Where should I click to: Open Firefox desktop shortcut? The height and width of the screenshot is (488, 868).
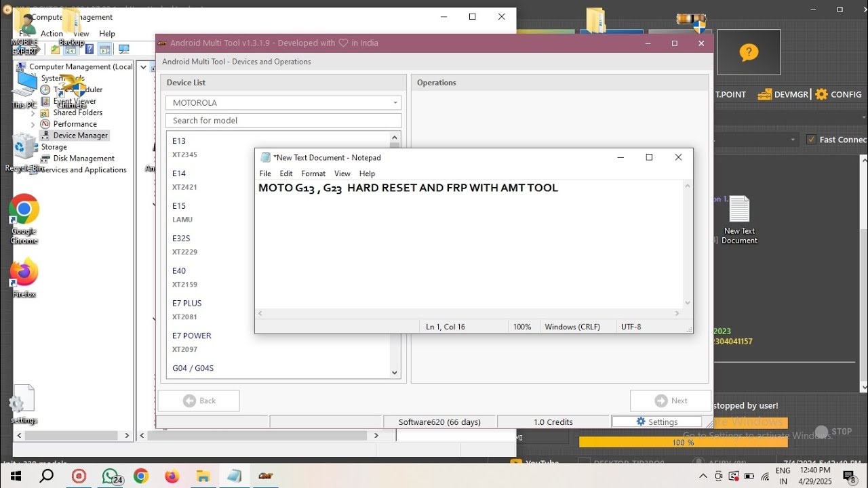pyautogui.click(x=24, y=278)
